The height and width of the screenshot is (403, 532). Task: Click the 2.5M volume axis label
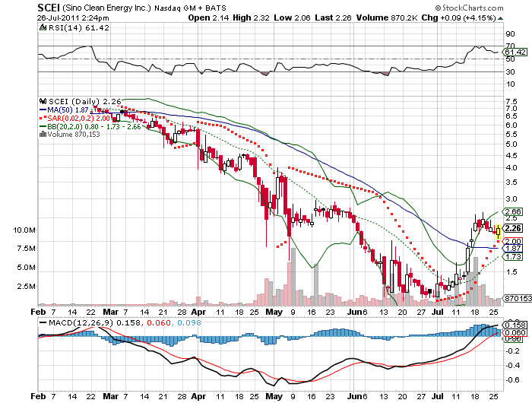26,286
